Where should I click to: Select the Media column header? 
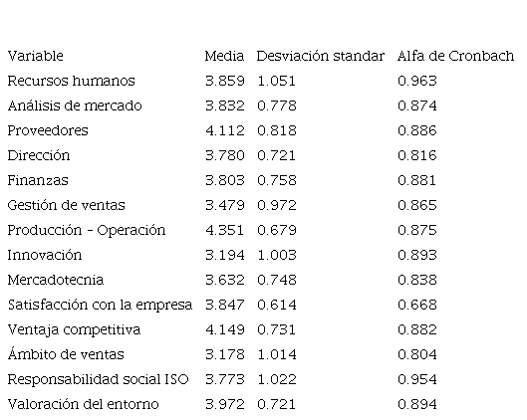click(x=224, y=56)
